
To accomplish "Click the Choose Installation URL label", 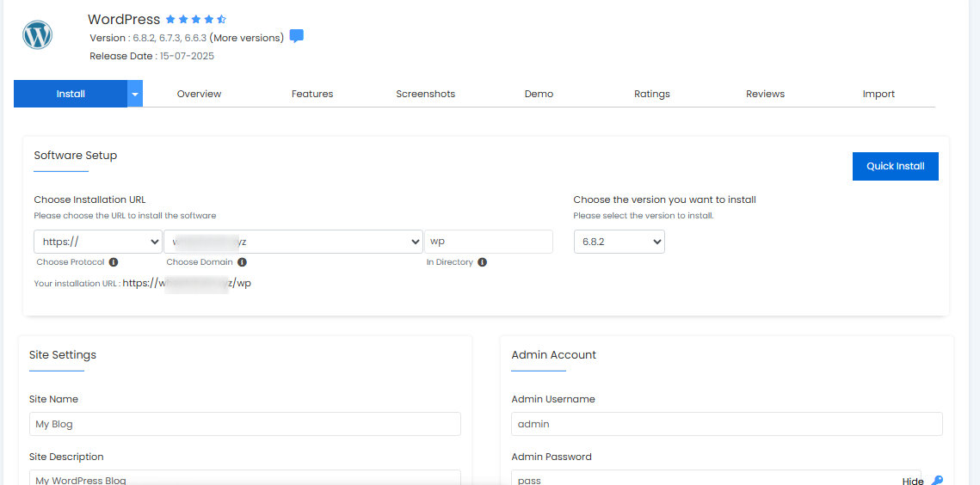I will [x=90, y=200].
